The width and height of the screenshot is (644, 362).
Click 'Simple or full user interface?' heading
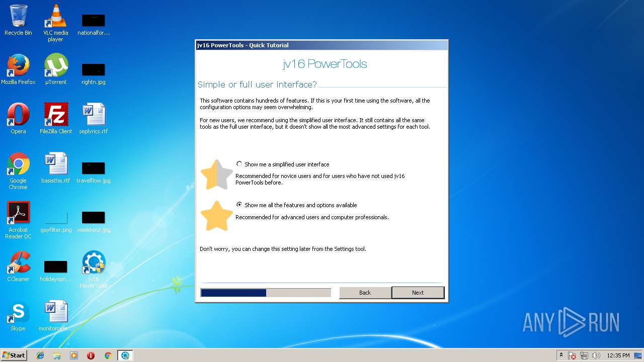[x=258, y=84]
